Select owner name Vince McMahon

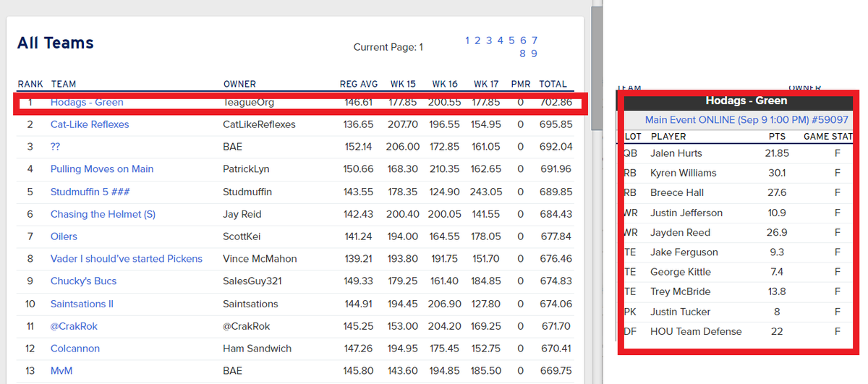click(x=260, y=259)
